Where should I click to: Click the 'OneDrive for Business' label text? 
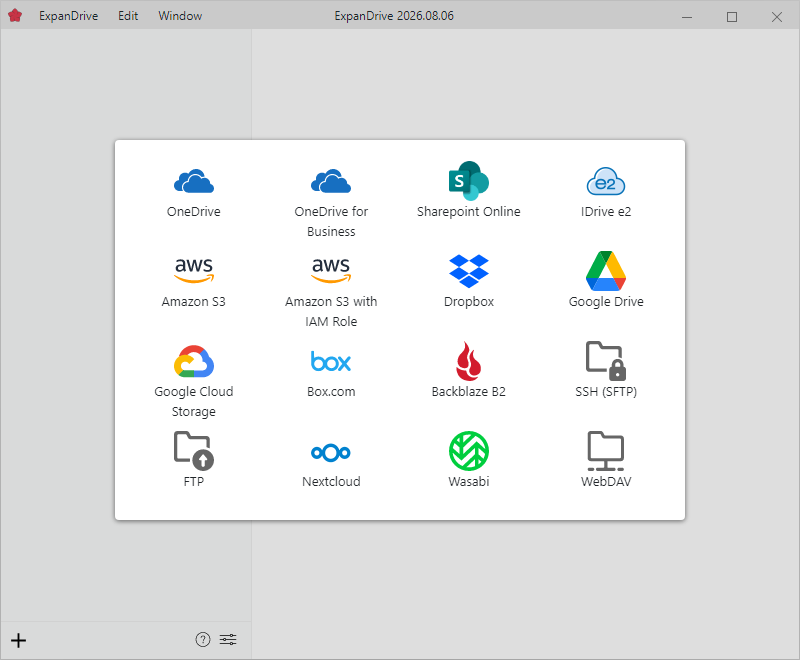click(331, 221)
